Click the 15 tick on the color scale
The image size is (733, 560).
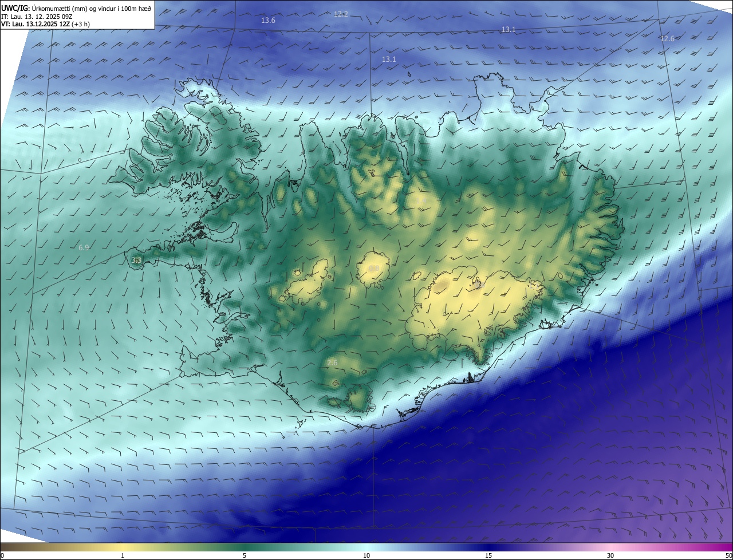tap(488, 555)
